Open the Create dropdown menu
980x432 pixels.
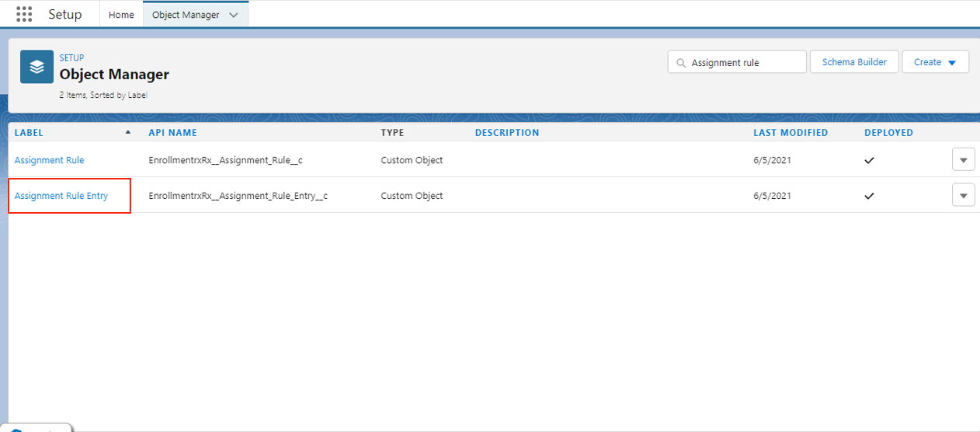(935, 62)
